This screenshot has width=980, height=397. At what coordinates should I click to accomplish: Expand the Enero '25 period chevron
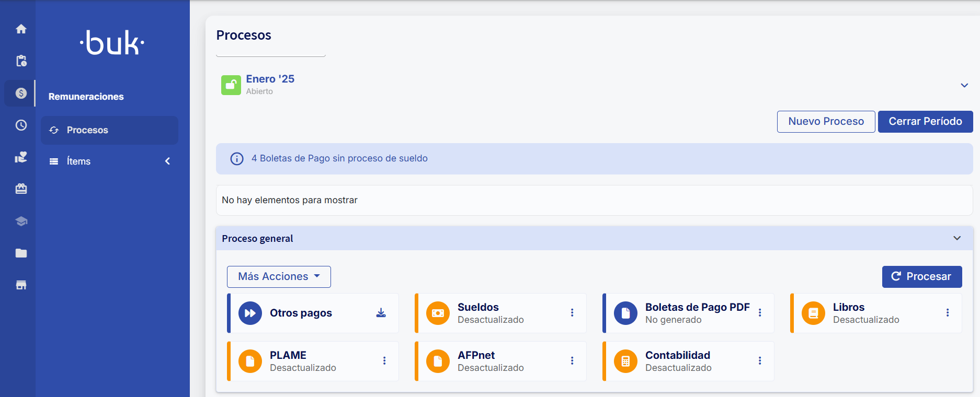point(964,85)
